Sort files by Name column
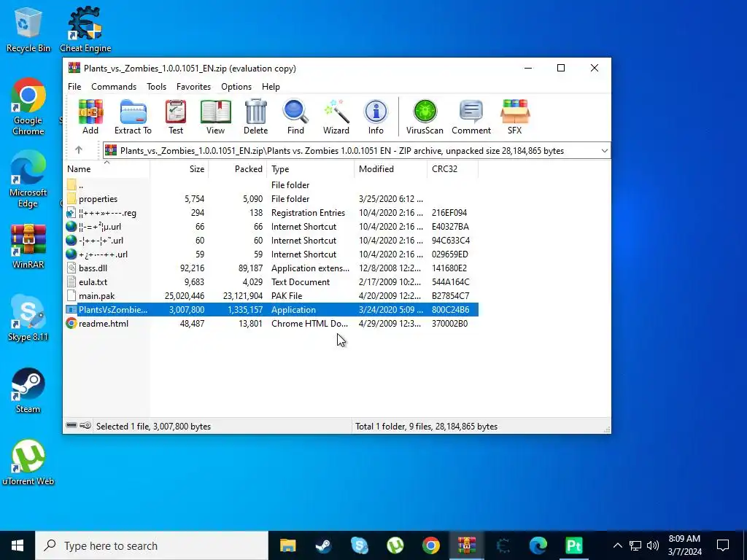 coord(107,169)
